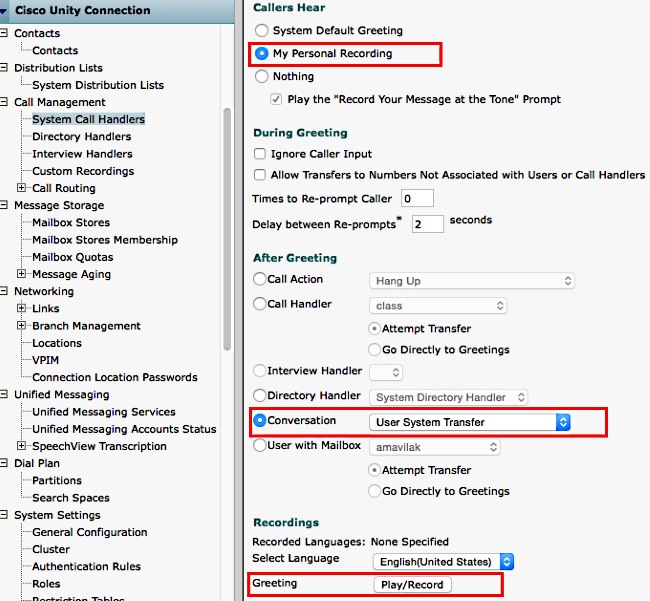The height and width of the screenshot is (601, 650).
Task: Click the Play/Record greeting button
Action: [411, 584]
